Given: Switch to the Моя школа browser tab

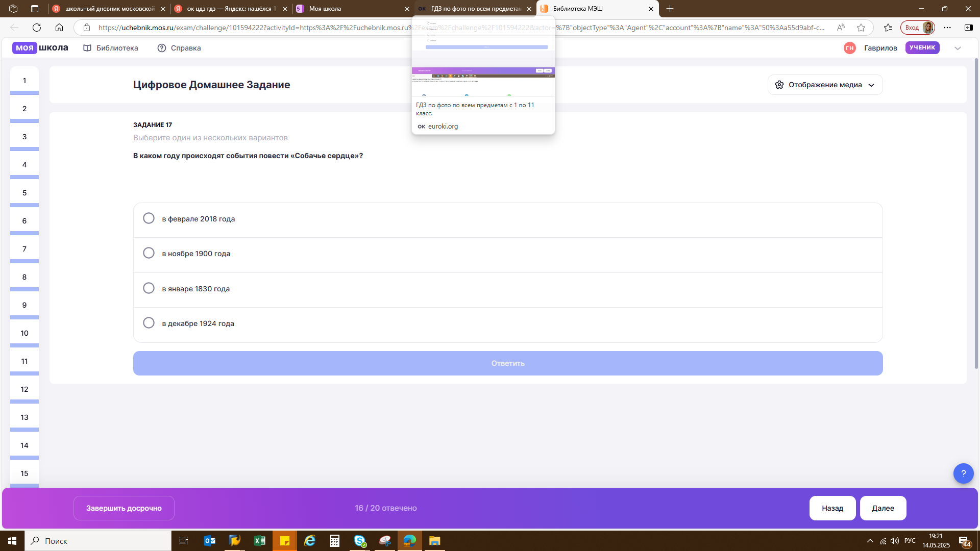Looking at the screenshot, I should click(352, 9).
